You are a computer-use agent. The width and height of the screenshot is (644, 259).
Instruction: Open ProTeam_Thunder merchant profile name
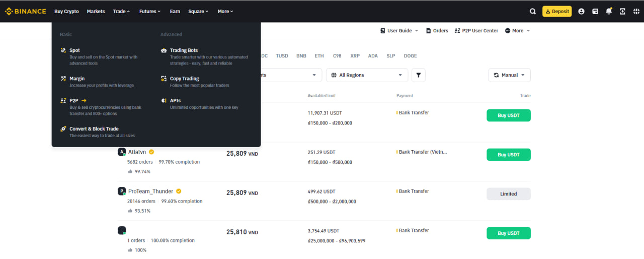tap(150, 191)
